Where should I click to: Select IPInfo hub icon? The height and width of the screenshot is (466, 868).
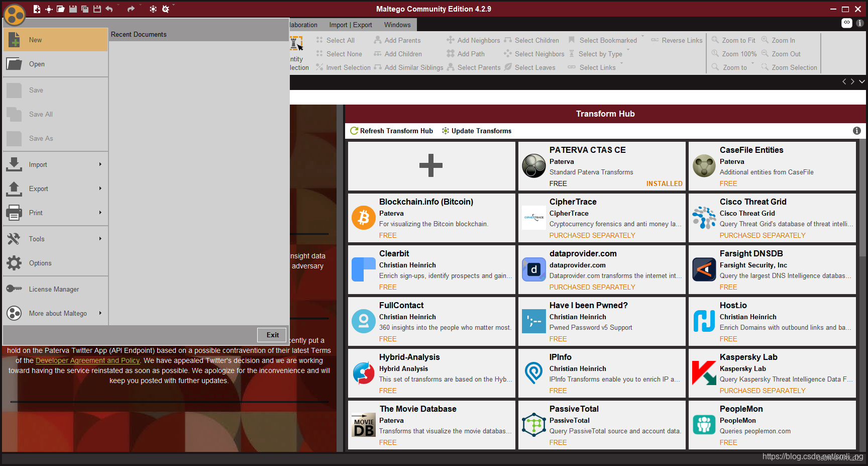(534, 373)
